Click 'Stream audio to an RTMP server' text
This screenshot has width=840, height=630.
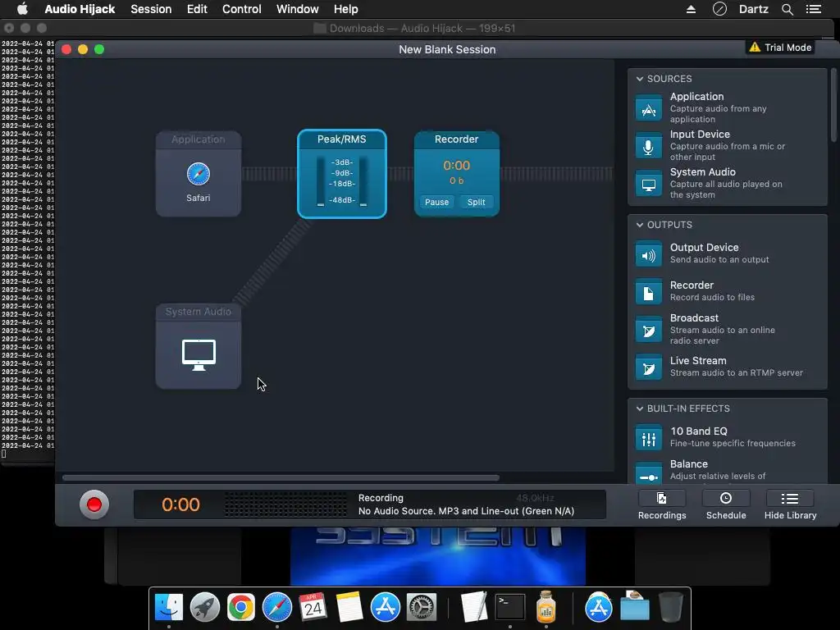[736, 373]
